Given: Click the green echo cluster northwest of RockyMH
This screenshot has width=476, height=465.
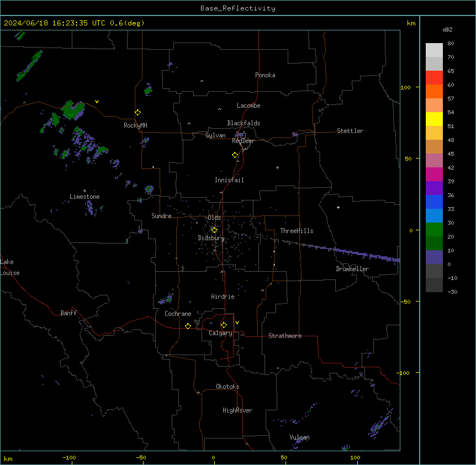Looking at the screenshot, I should (x=73, y=110).
